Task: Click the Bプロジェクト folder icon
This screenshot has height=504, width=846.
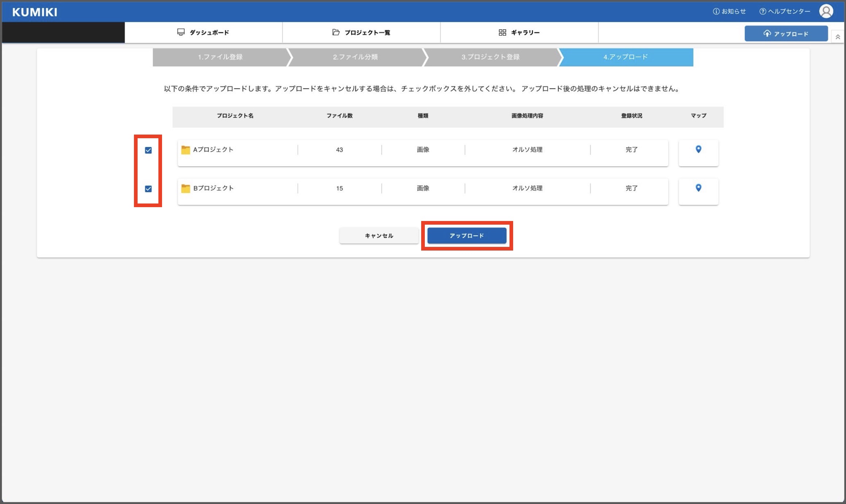Action: (185, 189)
